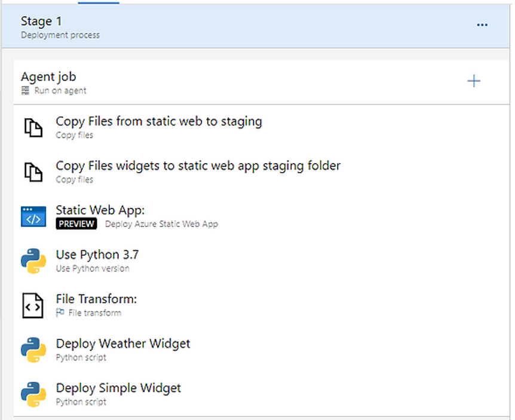The width and height of the screenshot is (515, 420).
Task: Click Use Python version description
Action: click(93, 269)
